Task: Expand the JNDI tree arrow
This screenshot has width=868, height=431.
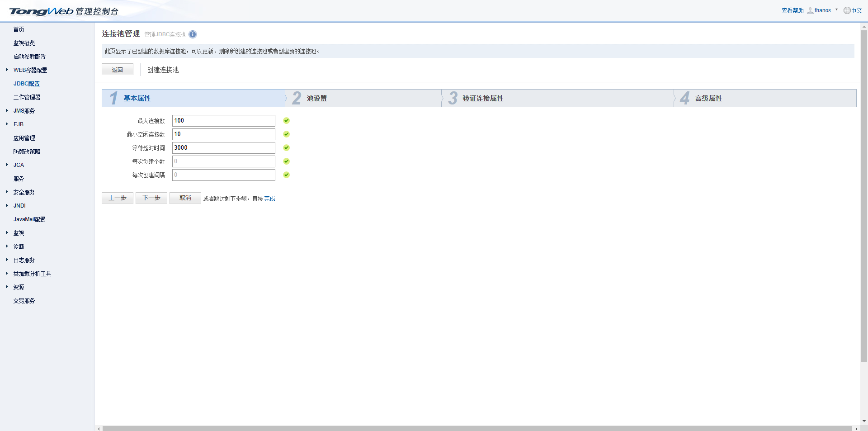Action: click(7, 205)
